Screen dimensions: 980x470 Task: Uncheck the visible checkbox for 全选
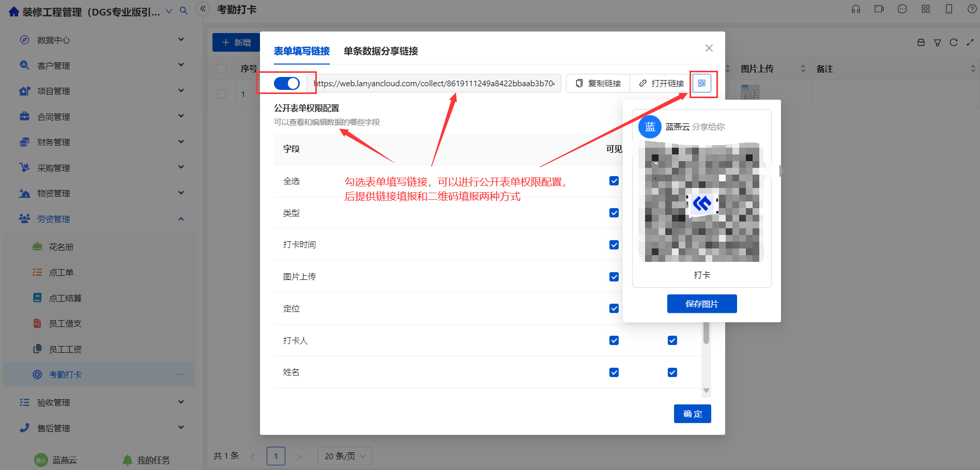(x=614, y=181)
